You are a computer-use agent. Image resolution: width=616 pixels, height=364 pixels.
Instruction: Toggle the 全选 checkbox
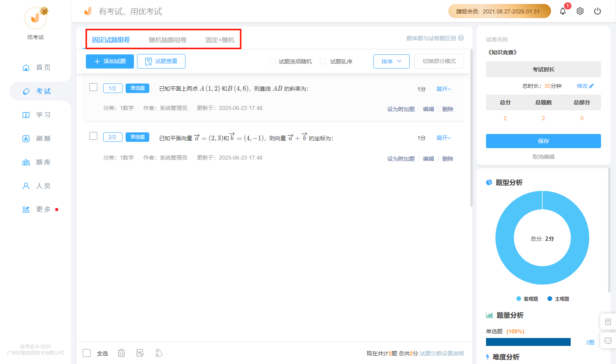click(x=87, y=353)
